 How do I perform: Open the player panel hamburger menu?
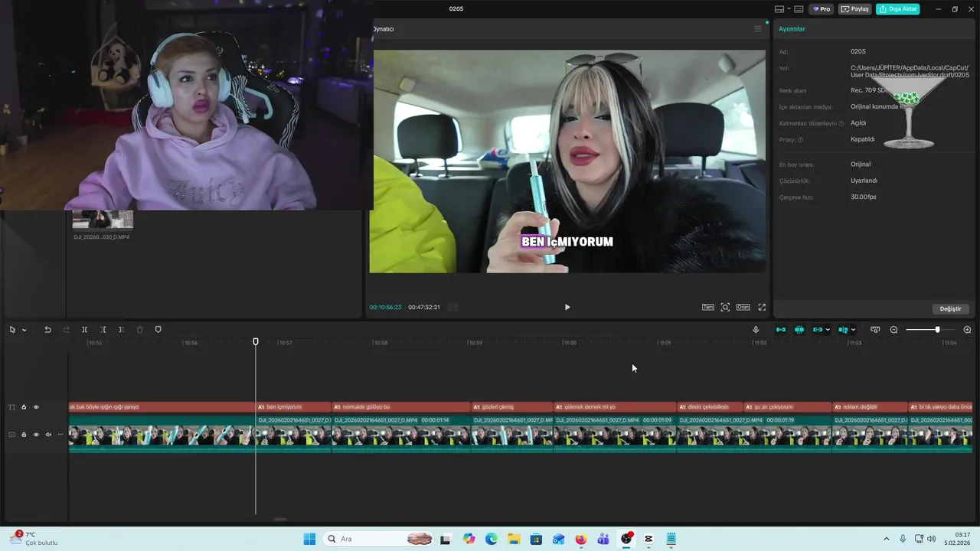(x=758, y=29)
